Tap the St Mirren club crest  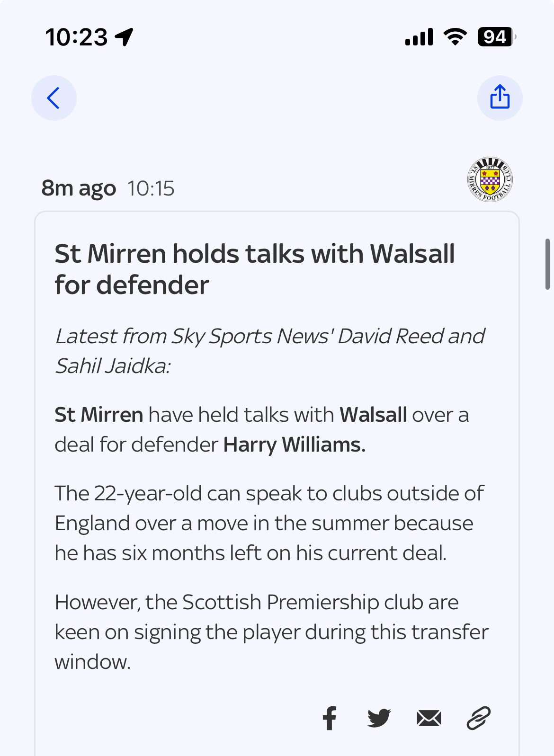[490, 179]
